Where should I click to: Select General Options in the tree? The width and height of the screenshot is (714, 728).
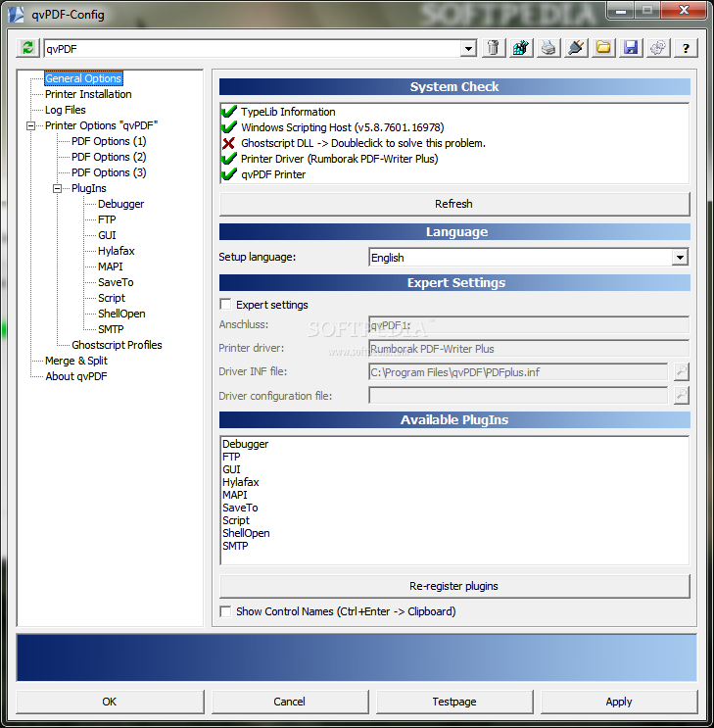point(83,78)
